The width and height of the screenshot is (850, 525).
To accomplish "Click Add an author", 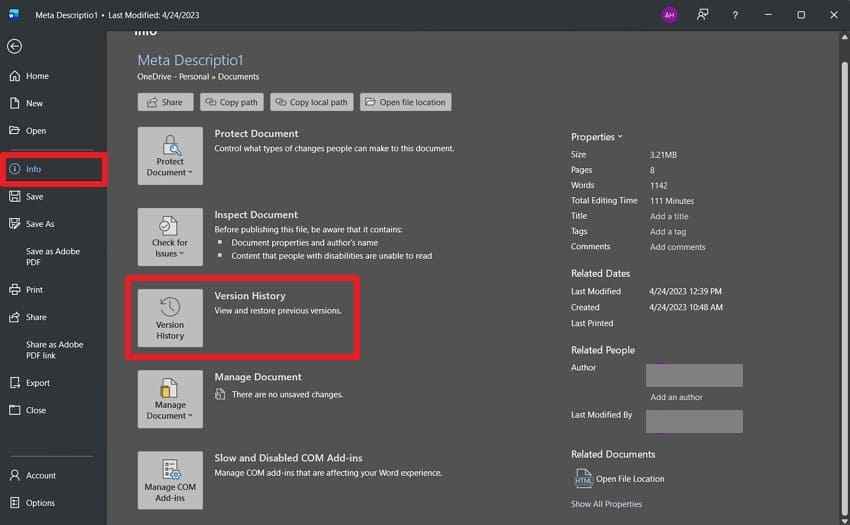I will pos(676,397).
